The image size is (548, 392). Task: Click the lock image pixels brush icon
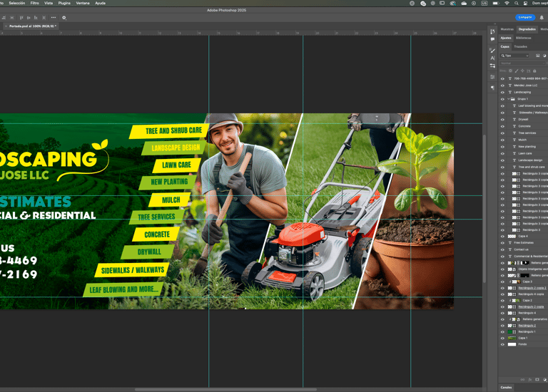[x=517, y=71]
